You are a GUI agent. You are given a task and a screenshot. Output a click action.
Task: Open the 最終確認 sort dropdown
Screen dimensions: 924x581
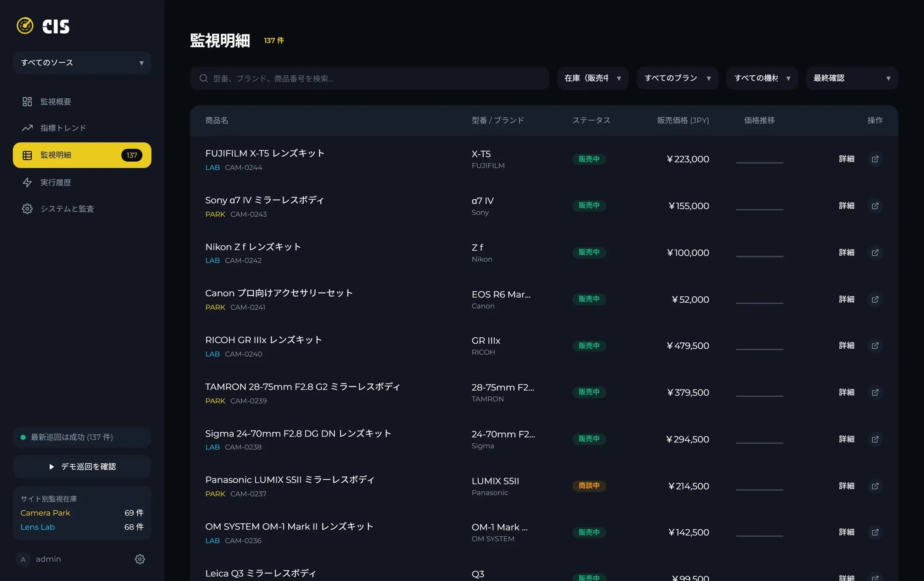852,78
